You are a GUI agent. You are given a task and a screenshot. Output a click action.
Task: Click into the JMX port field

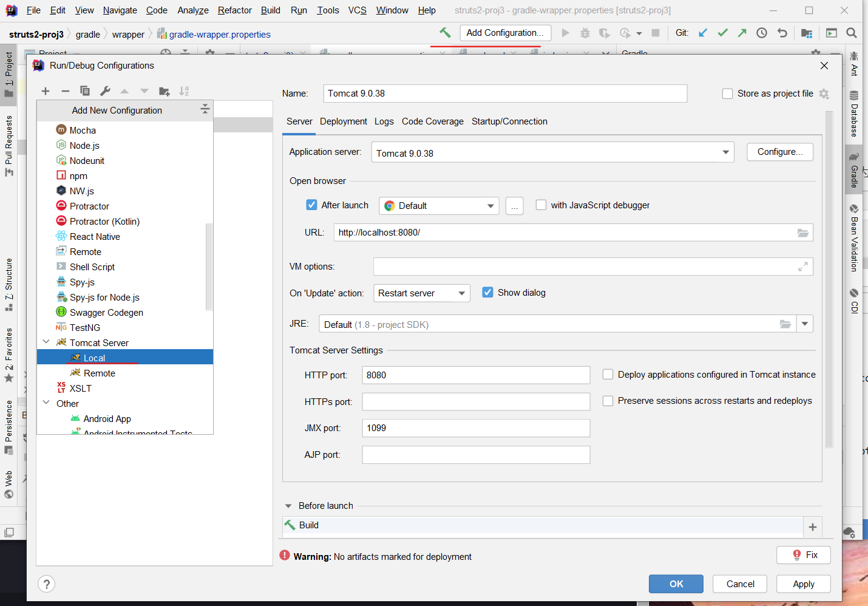476,428
